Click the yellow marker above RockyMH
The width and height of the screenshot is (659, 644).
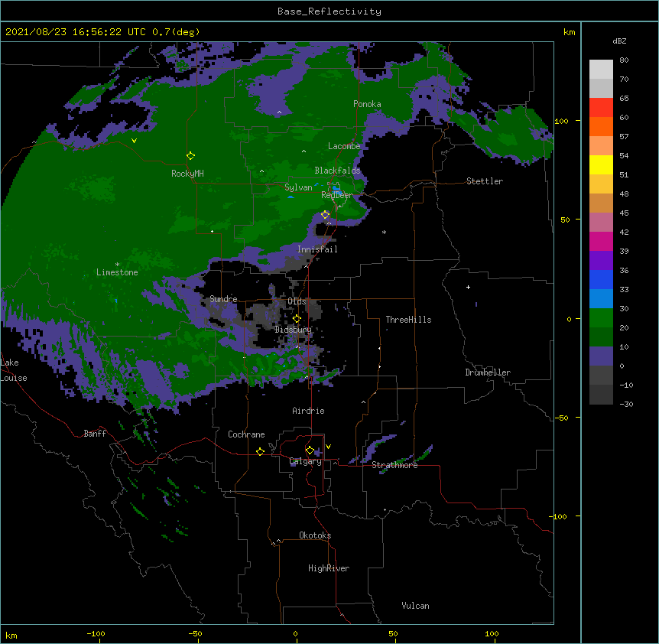pos(190,156)
